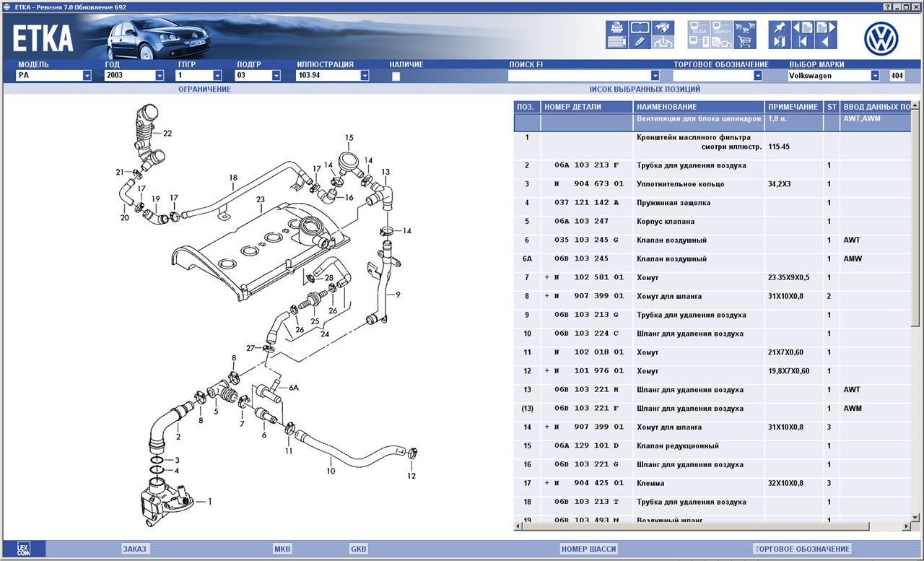Viewport: 924px width, 561px height.
Task: Click the exit door icon
Action: [780, 42]
